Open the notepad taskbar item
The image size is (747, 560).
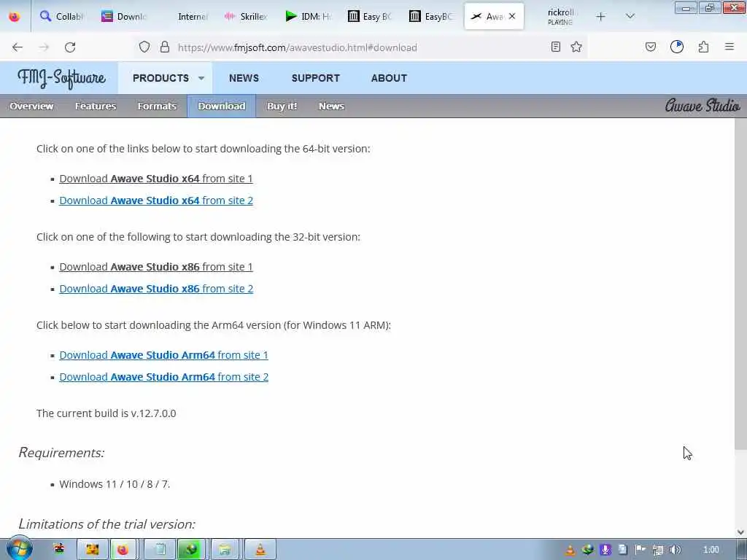click(x=160, y=550)
